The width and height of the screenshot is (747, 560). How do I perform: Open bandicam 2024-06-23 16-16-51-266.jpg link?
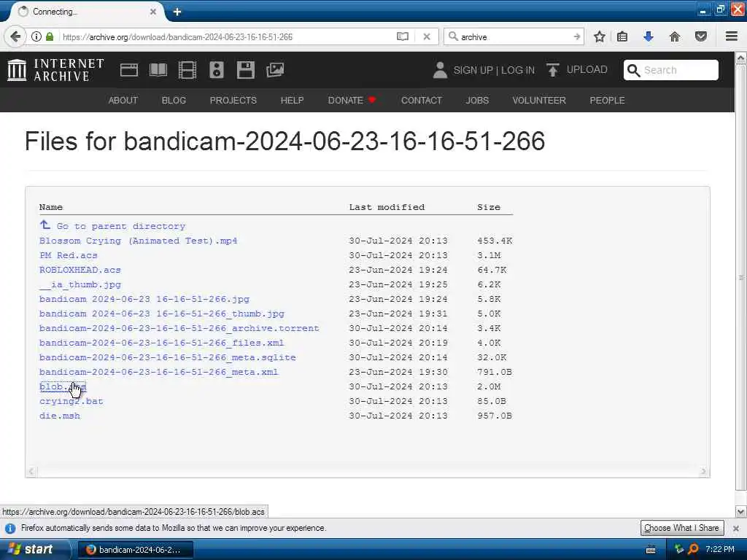click(144, 299)
